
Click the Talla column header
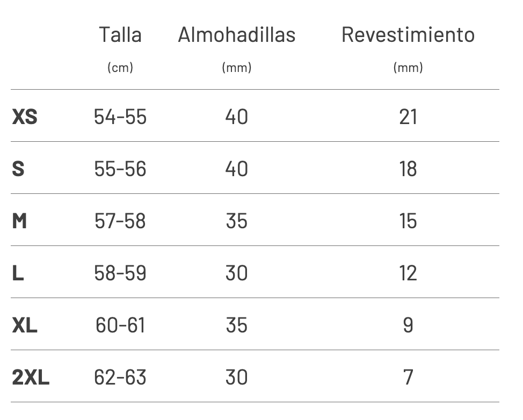point(120,35)
